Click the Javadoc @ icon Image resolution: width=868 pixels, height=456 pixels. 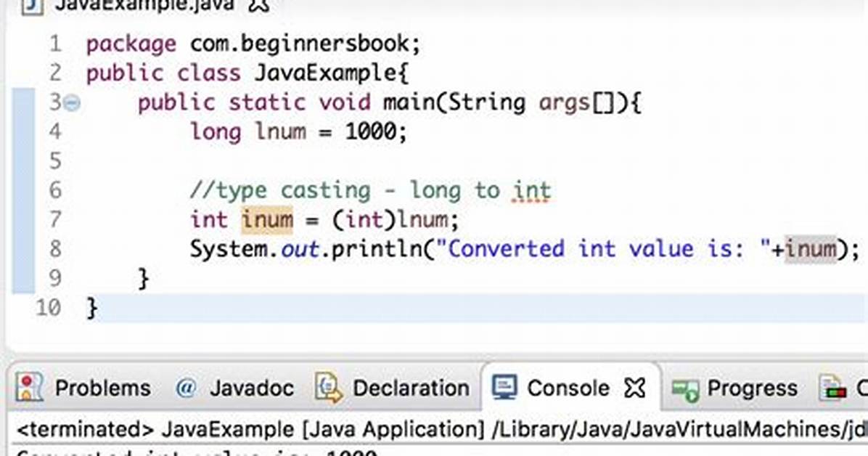[186, 388]
